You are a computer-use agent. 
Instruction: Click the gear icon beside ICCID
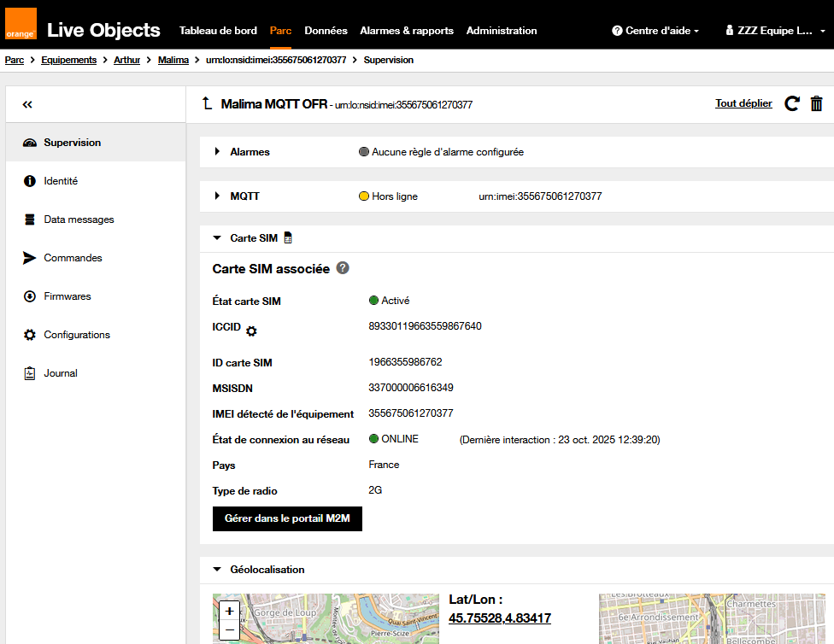251,331
